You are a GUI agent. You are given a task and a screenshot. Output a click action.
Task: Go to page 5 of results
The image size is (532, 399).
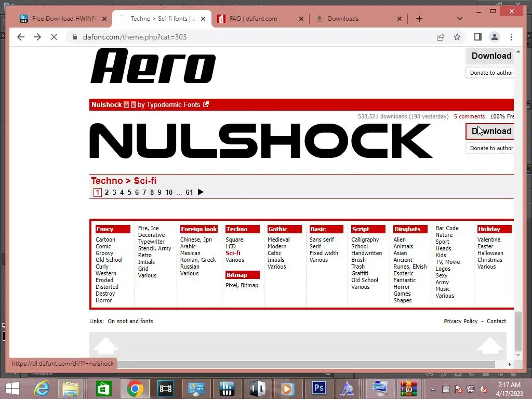pyautogui.click(x=129, y=192)
